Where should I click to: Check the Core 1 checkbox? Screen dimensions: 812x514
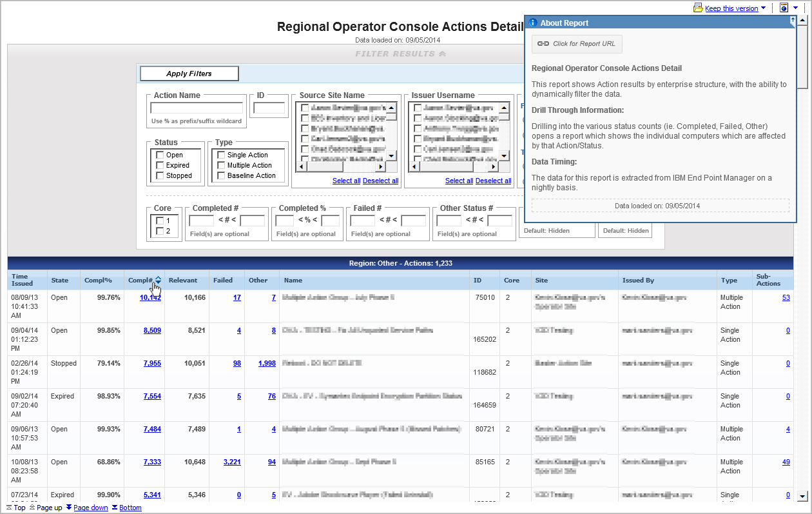160,221
